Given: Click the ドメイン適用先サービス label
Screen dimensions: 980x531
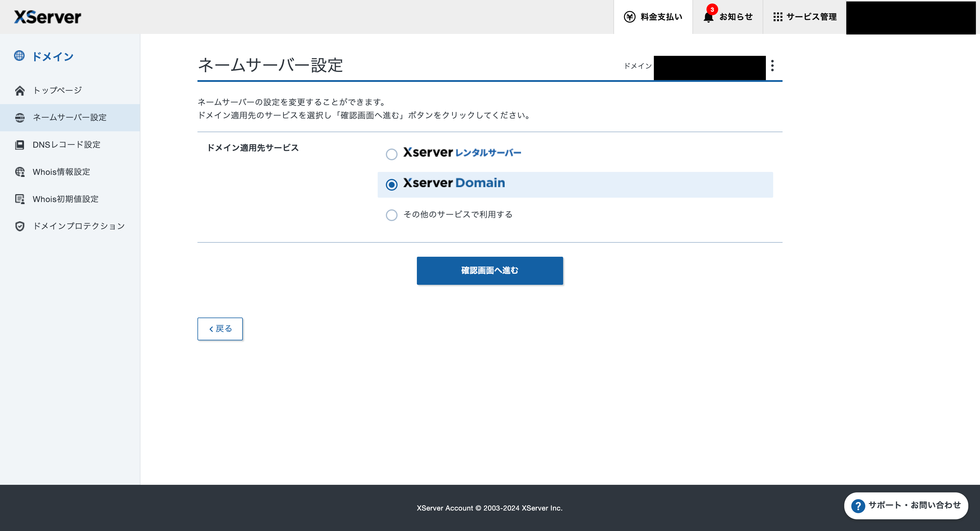Looking at the screenshot, I should click(253, 148).
